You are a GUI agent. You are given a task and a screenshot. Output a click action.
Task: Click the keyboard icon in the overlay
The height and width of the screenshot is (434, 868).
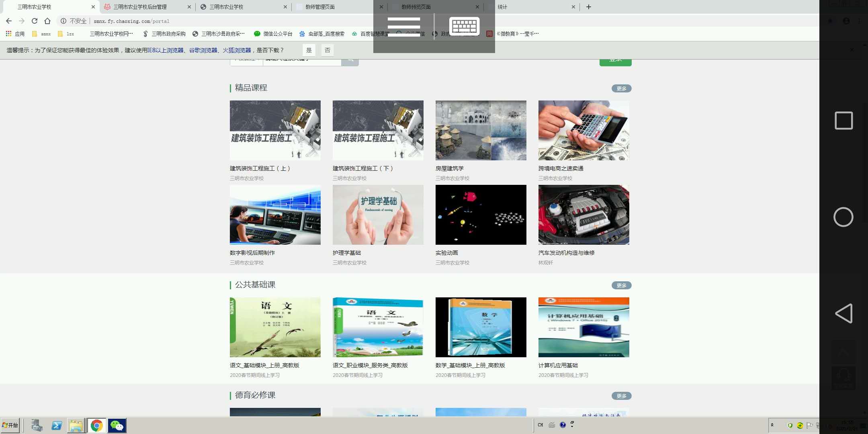coord(464,27)
